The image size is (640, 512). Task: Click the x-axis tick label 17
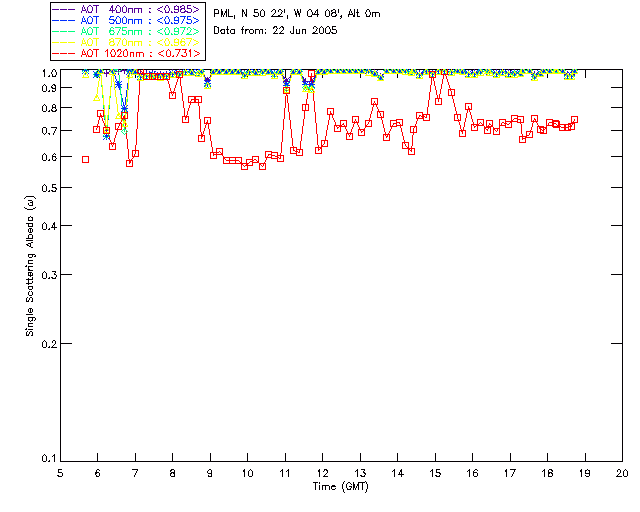(510, 473)
